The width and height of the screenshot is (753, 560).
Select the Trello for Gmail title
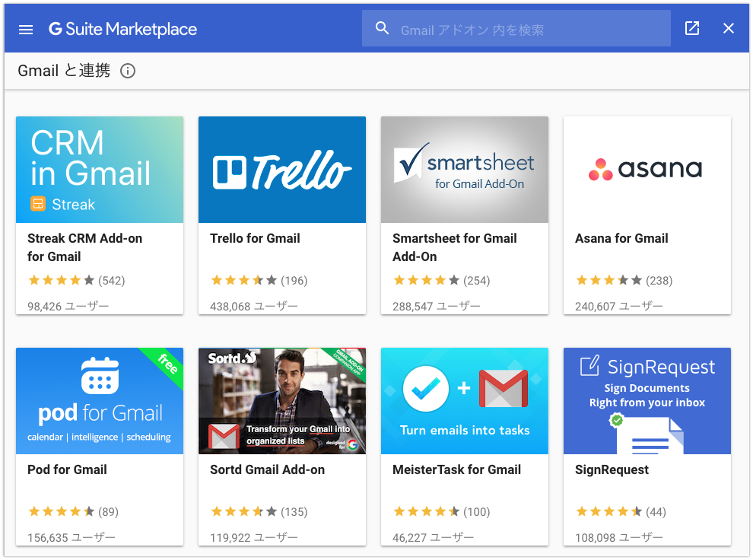tap(255, 238)
